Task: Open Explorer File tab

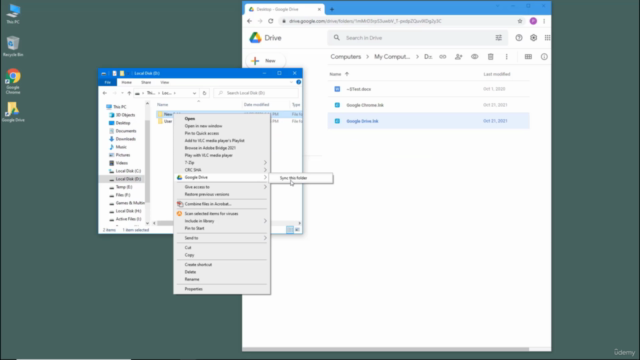Action: (x=108, y=82)
